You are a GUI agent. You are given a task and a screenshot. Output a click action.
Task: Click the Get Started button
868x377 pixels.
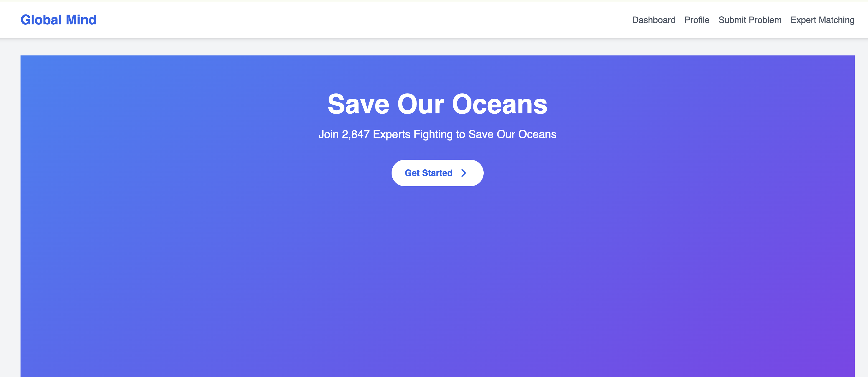coord(437,173)
